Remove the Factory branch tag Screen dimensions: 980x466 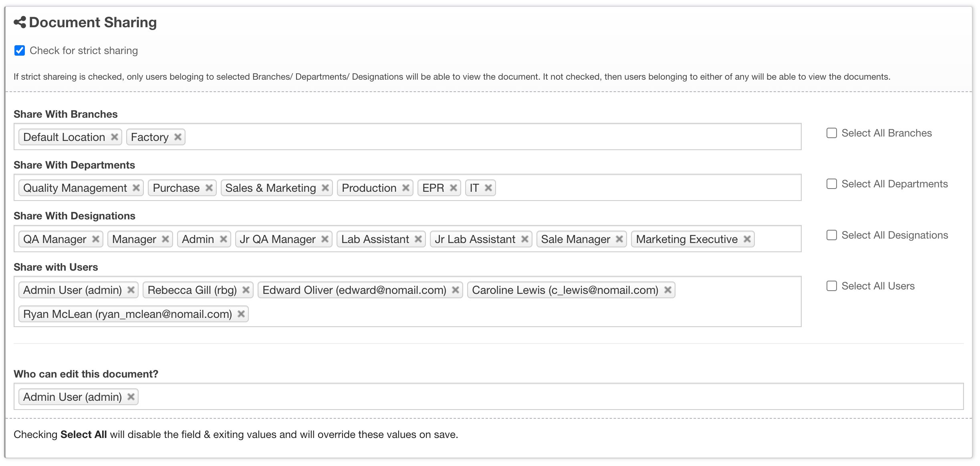178,137
